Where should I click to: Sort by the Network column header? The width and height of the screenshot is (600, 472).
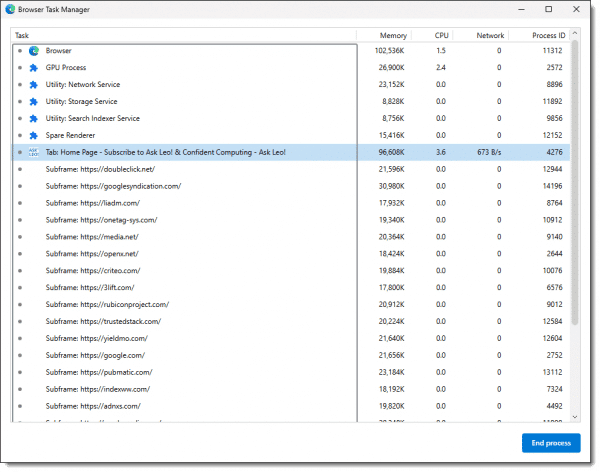(x=481, y=35)
